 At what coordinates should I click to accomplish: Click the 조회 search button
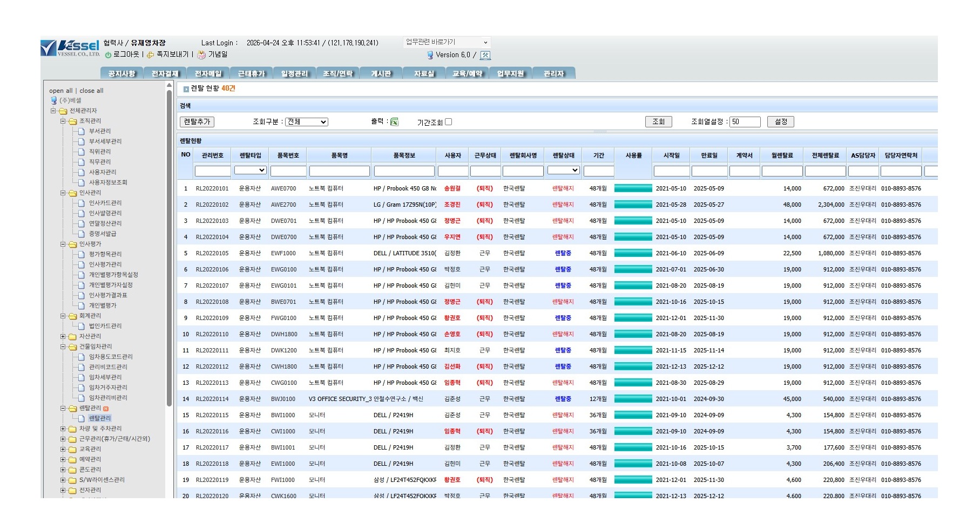coord(658,122)
